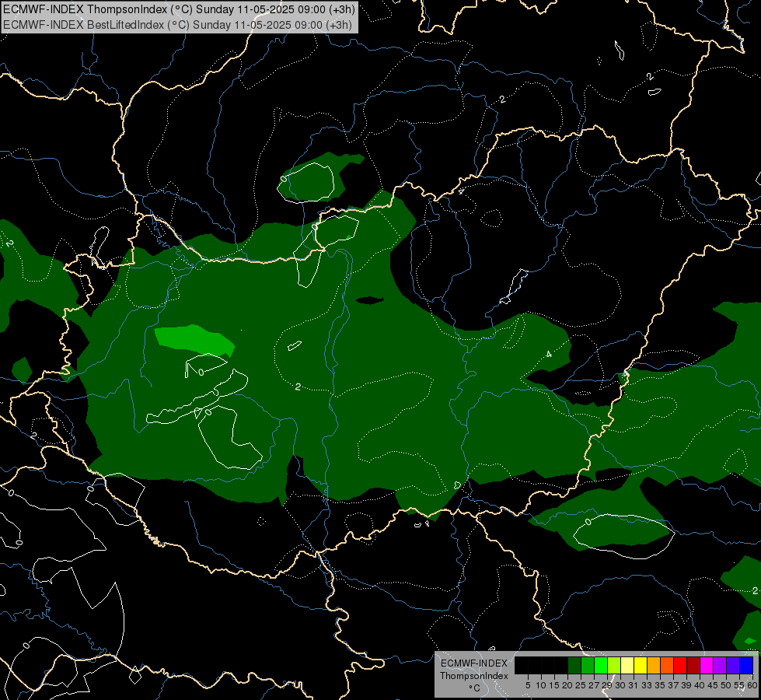Click the legend tick value 10
The width and height of the screenshot is (761, 700).
tap(541, 685)
